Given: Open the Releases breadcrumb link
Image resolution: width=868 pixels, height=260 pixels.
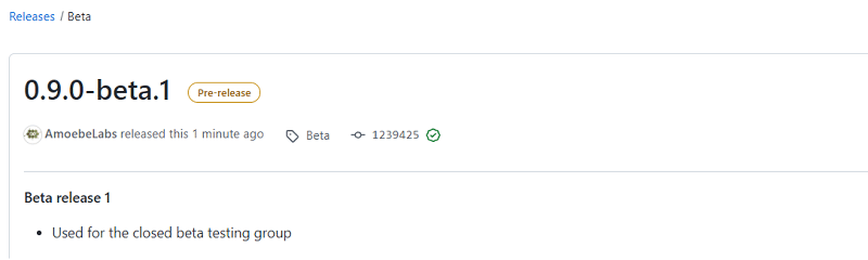Looking at the screenshot, I should coord(32,17).
